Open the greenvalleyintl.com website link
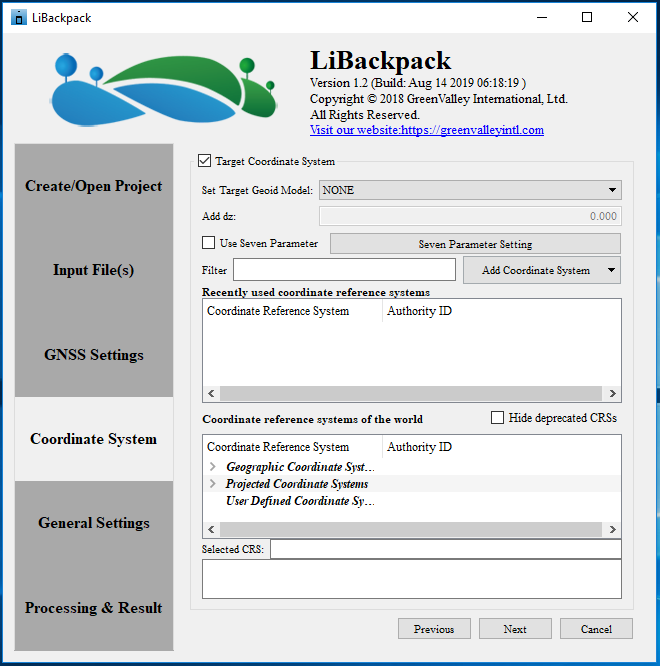 (427, 130)
